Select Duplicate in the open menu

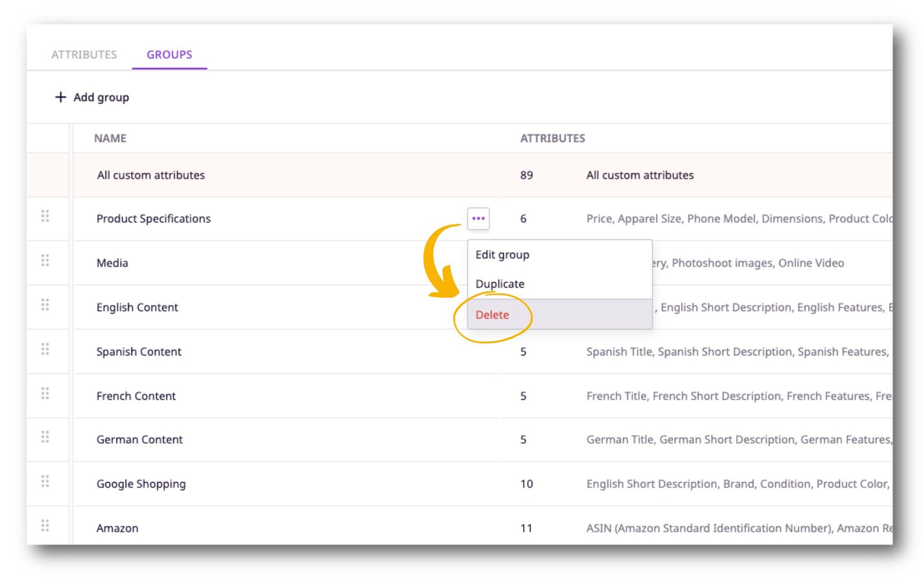tap(500, 283)
